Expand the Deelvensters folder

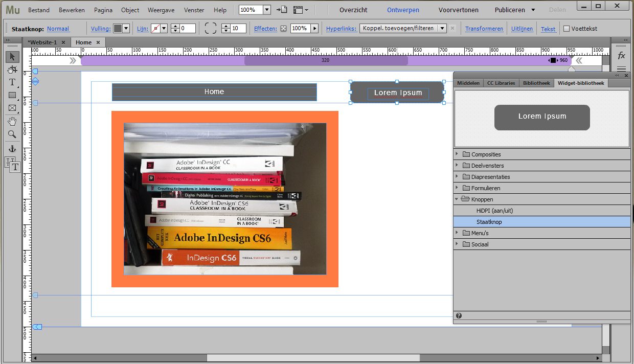(x=457, y=165)
